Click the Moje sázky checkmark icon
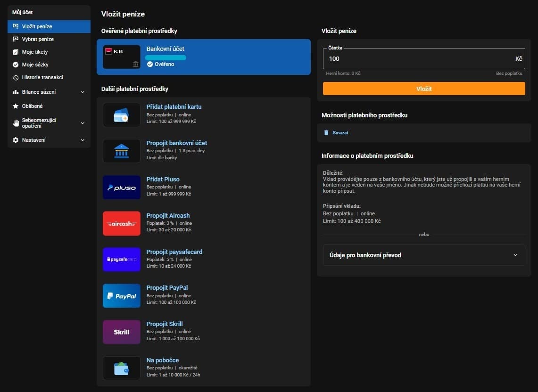538x392 pixels. click(x=16, y=65)
